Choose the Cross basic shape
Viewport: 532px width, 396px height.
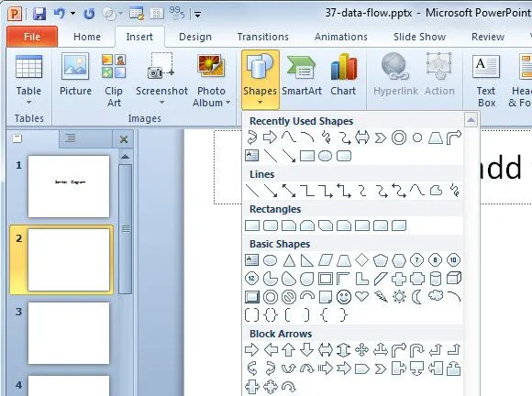tap(399, 279)
